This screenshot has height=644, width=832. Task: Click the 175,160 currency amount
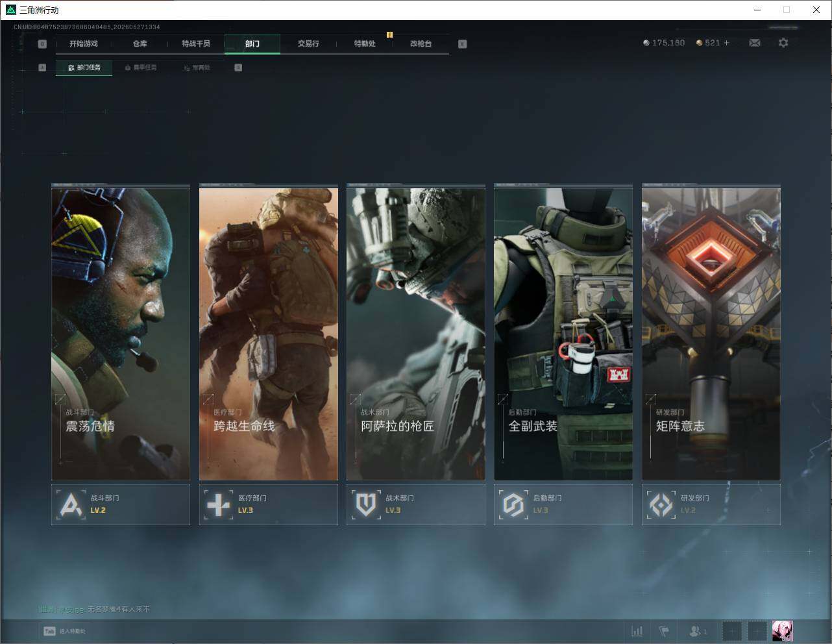[668, 43]
